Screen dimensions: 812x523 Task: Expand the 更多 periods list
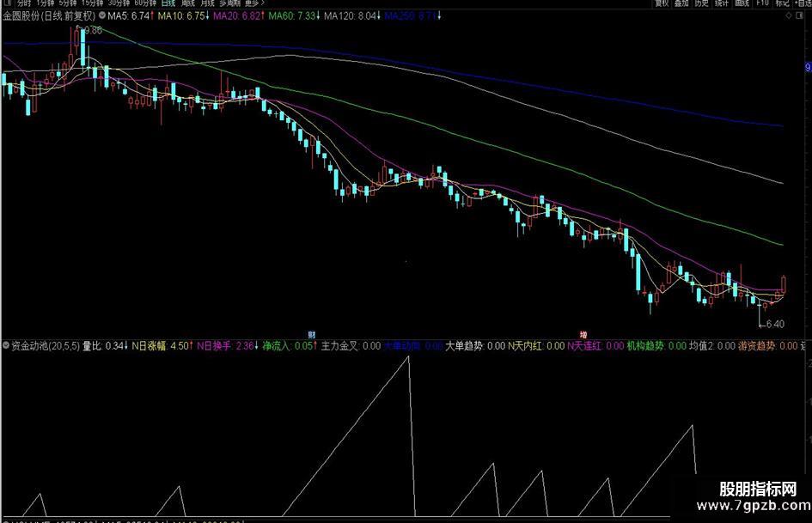(254, 3)
